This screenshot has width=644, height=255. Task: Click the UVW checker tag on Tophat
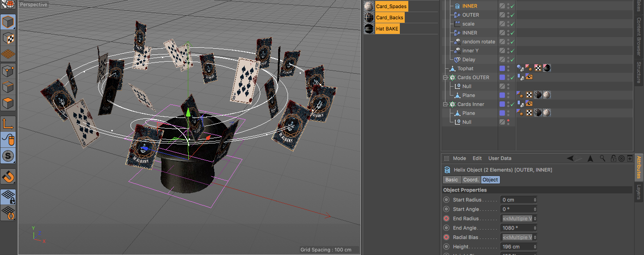pyautogui.click(x=538, y=68)
